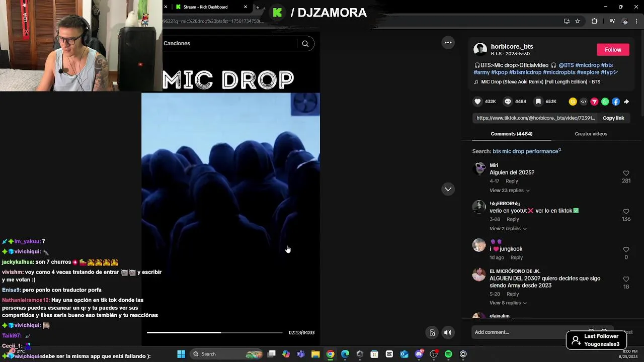Open the three-dots video options menu
Viewport: 644px width, 362px height.
(x=448, y=43)
